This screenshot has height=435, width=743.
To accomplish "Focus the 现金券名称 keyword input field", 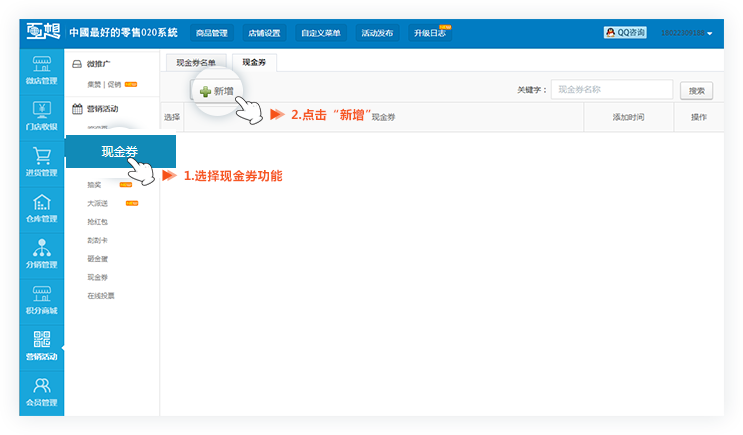I will click(611, 90).
